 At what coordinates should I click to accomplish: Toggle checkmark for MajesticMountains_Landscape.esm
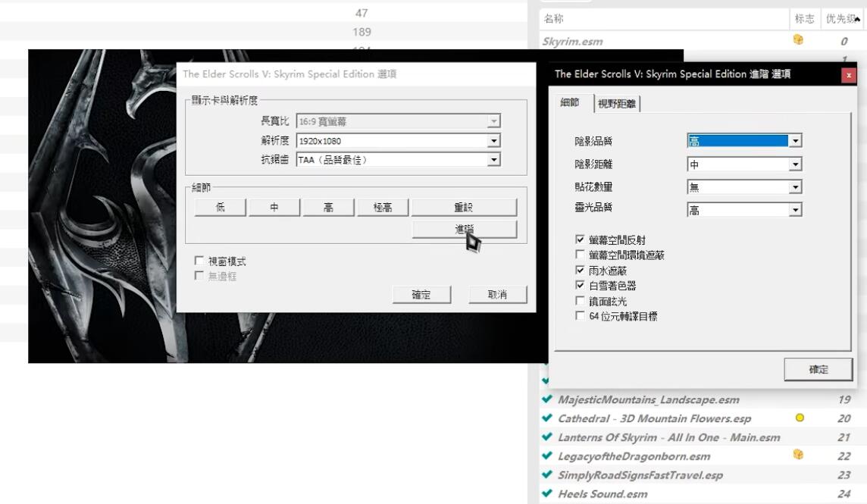(x=547, y=399)
